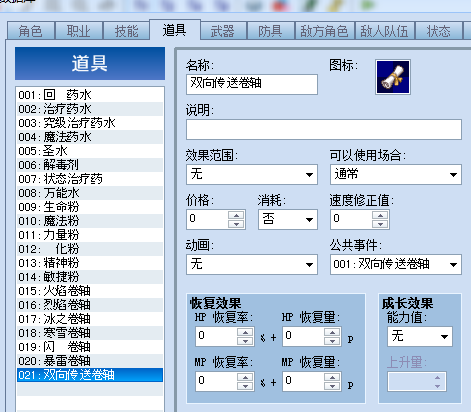Select item 021: 双向传送卷轴
This screenshot has height=412, width=471.
click(x=90, y=375)
